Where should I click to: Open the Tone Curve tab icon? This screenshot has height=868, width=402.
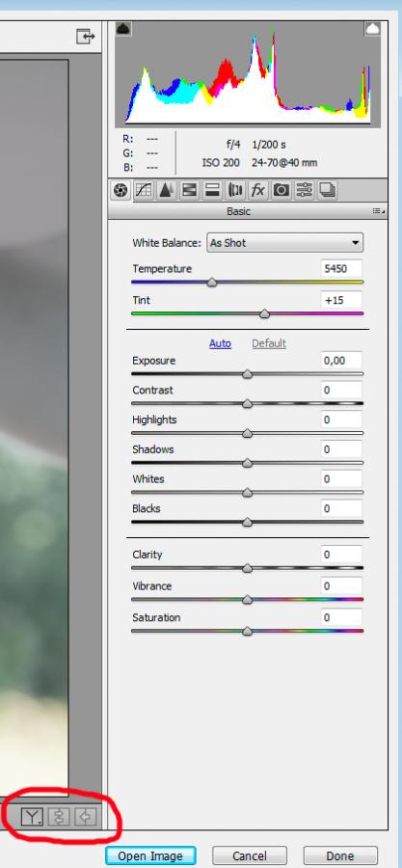[x=144, y=190]
